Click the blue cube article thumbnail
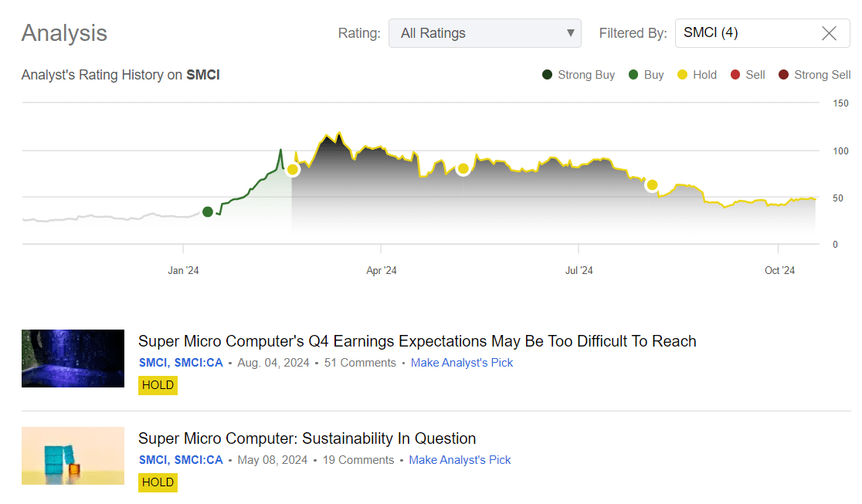This screenshot has height=504, width=862. click(73, 455)
